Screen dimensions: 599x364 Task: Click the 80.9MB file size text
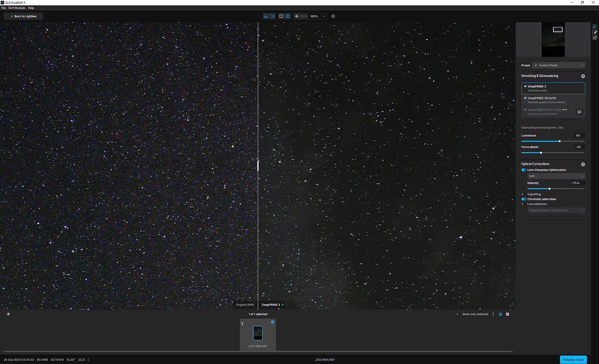tap(42, 360)
